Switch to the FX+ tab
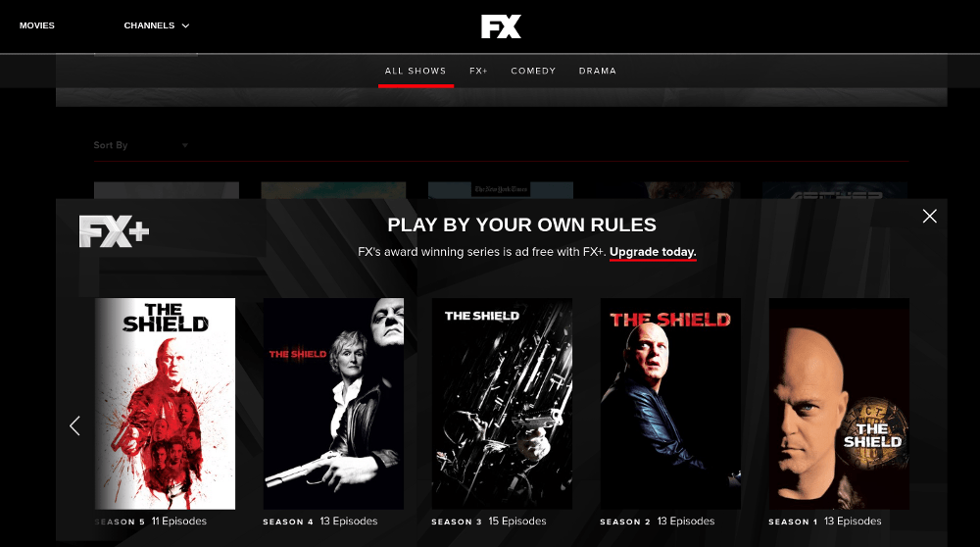This screenshot has height=547, width=980. [479, 71]
